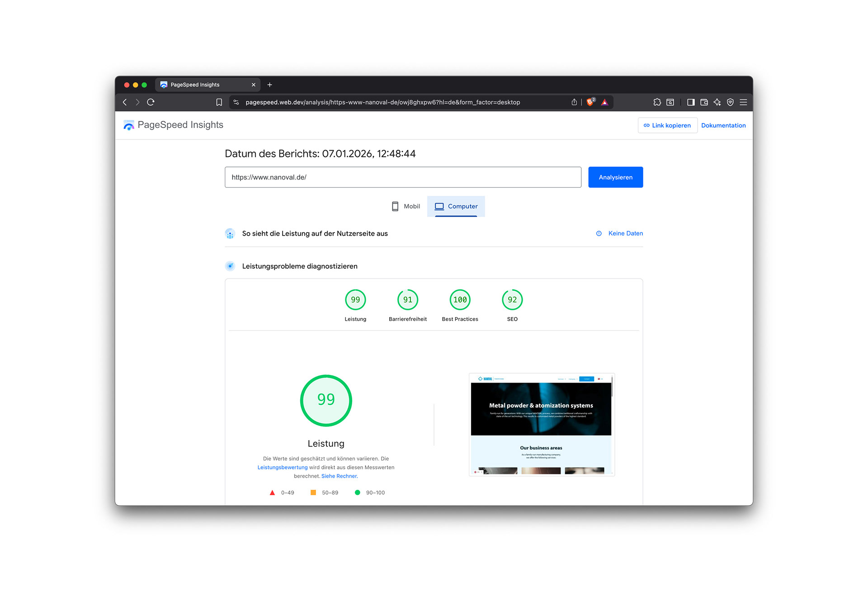Image resolution: width=868 pixels, height=597 pixels.
Task: Open the Brave Wallet icon
Action: point(704,102)
